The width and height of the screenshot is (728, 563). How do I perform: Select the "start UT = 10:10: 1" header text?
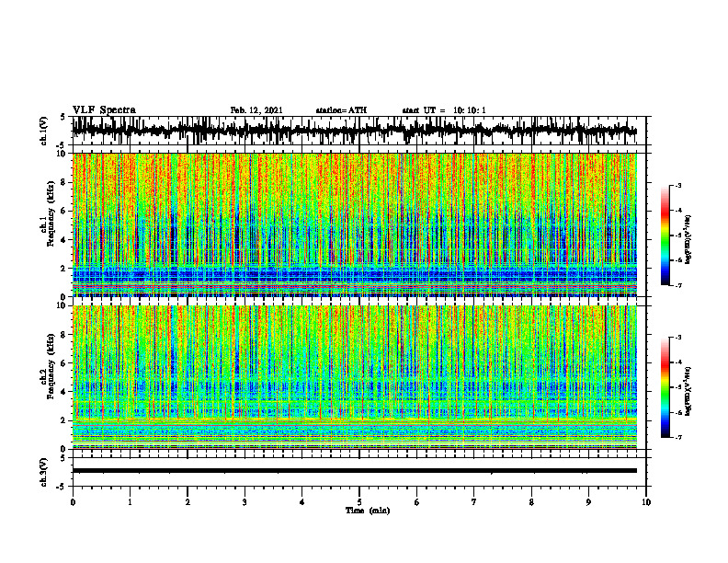click(444, 110)
